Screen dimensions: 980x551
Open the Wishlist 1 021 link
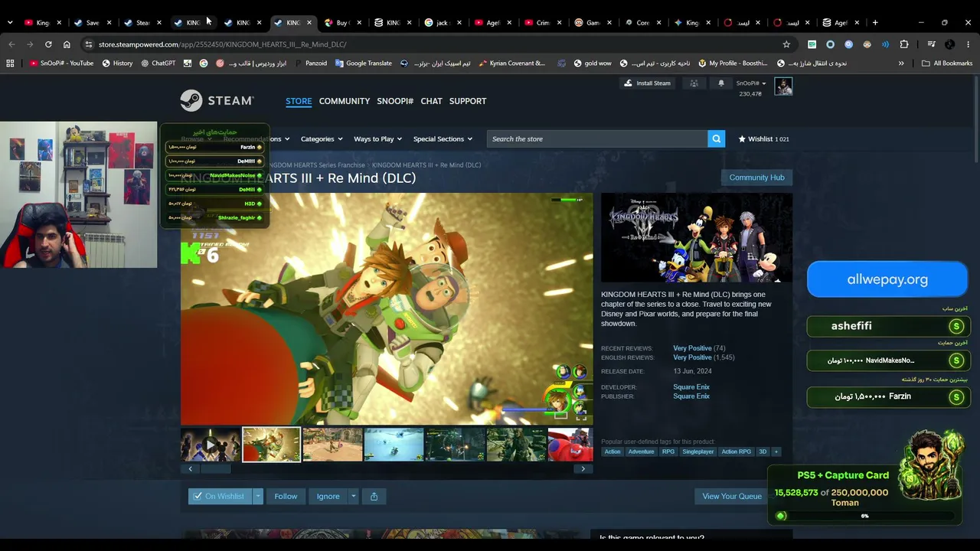(x=763, y=139)
